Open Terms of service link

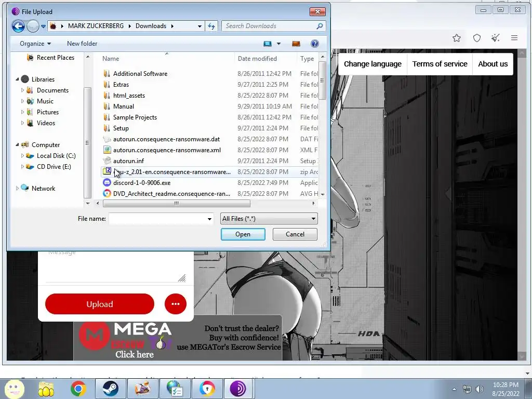(x=440, y=64)
